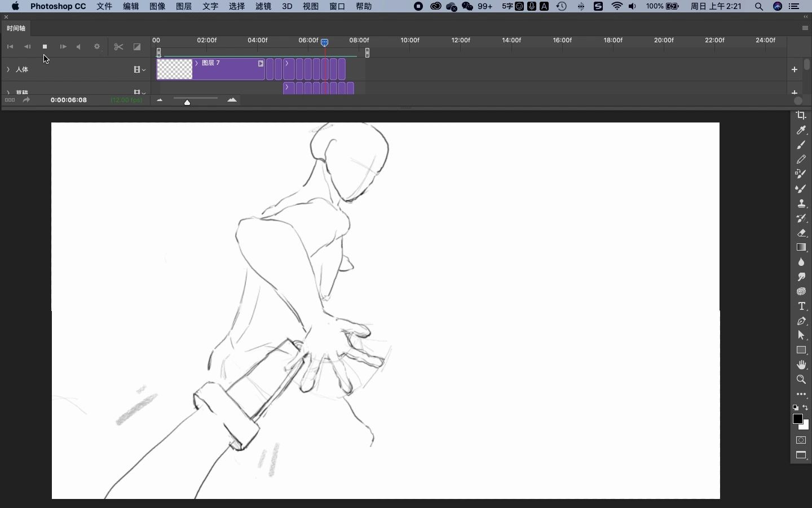Select the Crop tool

click(x=801, y=116)
